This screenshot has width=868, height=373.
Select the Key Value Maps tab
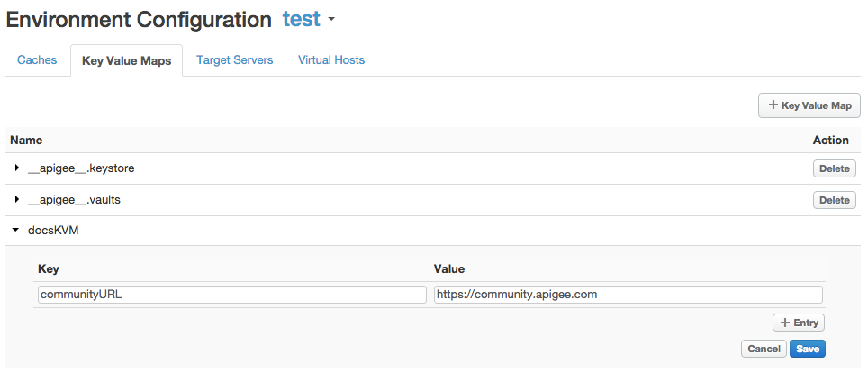pyautogui.click(x=126, y=61)
